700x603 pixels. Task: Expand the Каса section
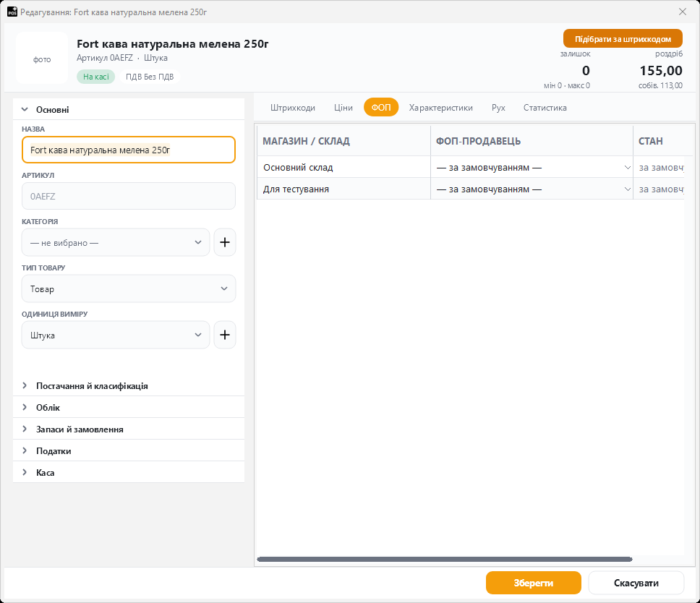pos(129,472)
